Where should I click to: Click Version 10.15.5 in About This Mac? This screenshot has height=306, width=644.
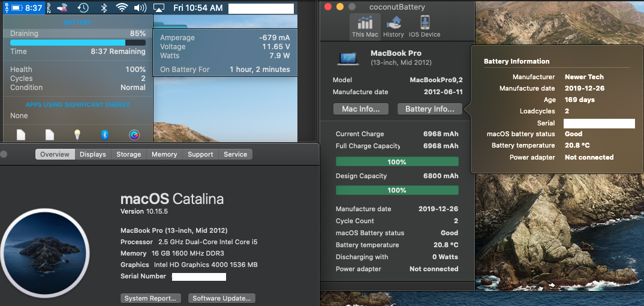click(144, 211)
